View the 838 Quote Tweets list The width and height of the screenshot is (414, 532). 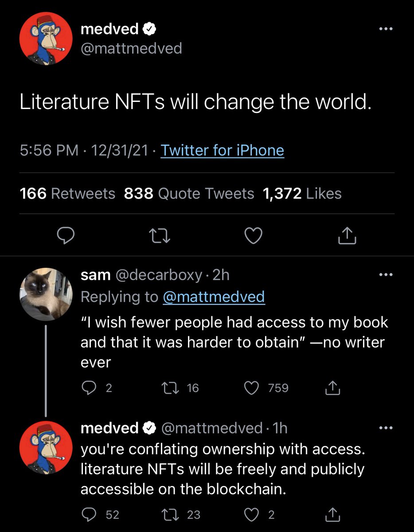[189, 194]
